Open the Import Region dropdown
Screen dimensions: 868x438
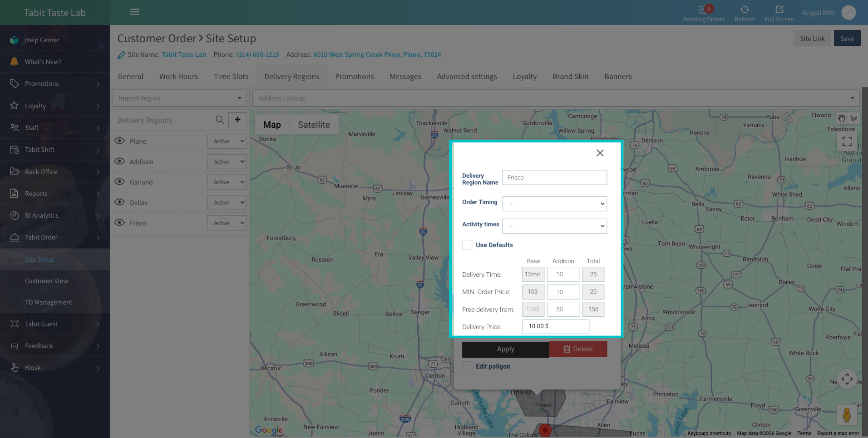180,98
